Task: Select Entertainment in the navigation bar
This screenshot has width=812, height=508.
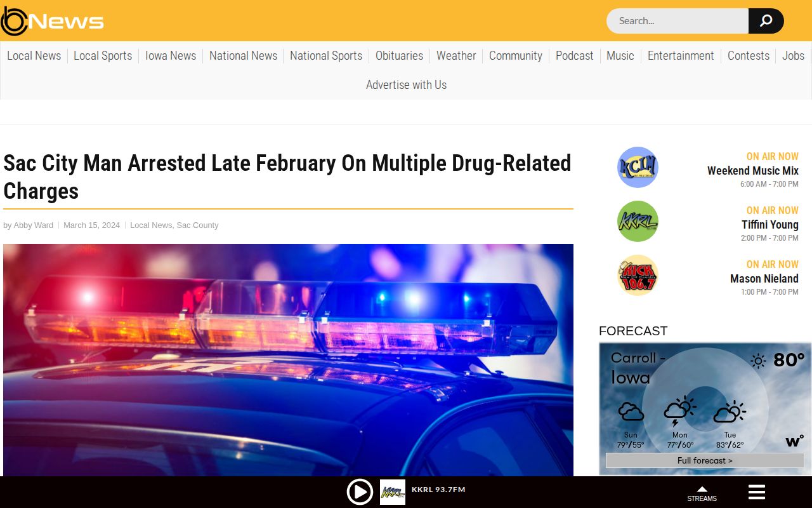Action: click(x=681, y=56)
